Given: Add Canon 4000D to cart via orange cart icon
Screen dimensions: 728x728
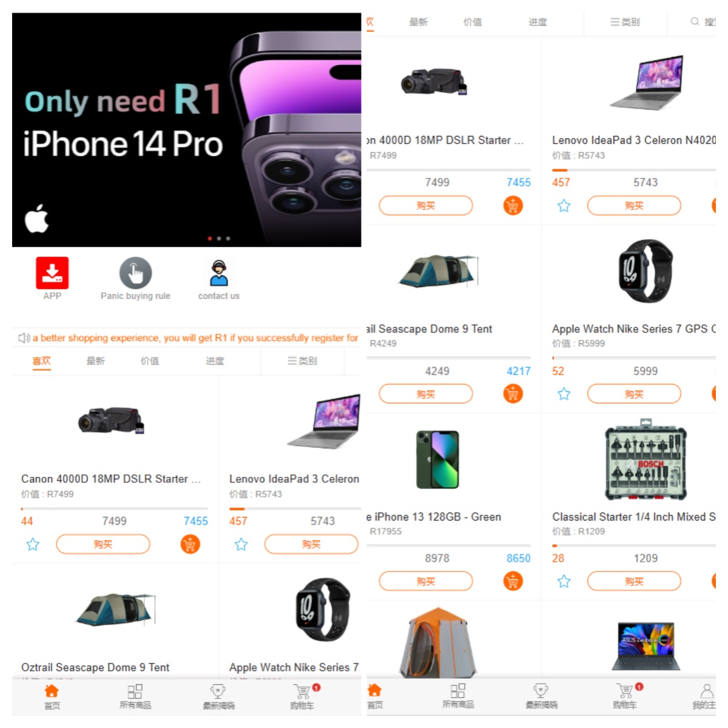Looking at the screenshot, I should click(x=190, y=544).
